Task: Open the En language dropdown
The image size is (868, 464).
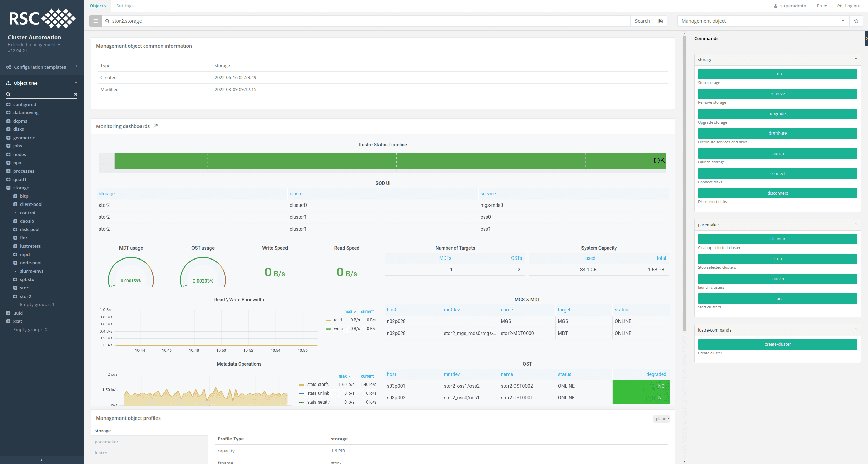Action: pyautogui.click(x=821, y=6)
